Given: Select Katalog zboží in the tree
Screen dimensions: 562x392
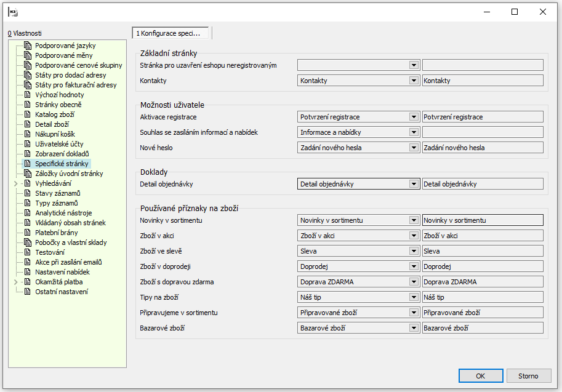Looking at the screenshot, I should (55, 114).
